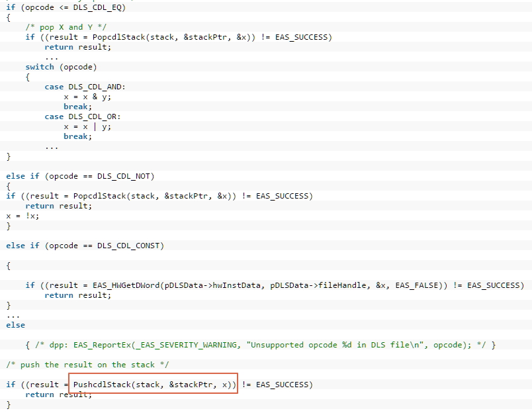Select the "case DLS_CDL_OR:" line
Image resolution: width=532 pixels, height=415 pixels.
click(83, 116)
